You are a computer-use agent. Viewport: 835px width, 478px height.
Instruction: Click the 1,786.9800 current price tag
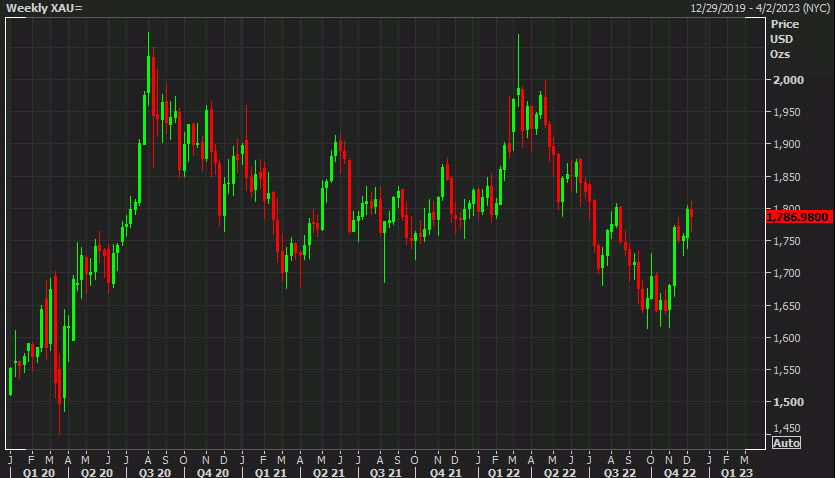click(798, 217)
